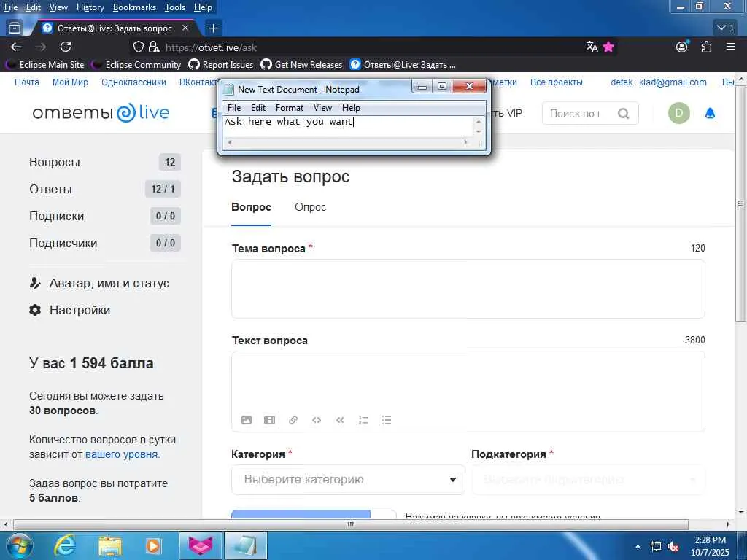Insert bulleted list icon in editor
Image resolution: width=747 pixels, height=560 pixels.
387,419
